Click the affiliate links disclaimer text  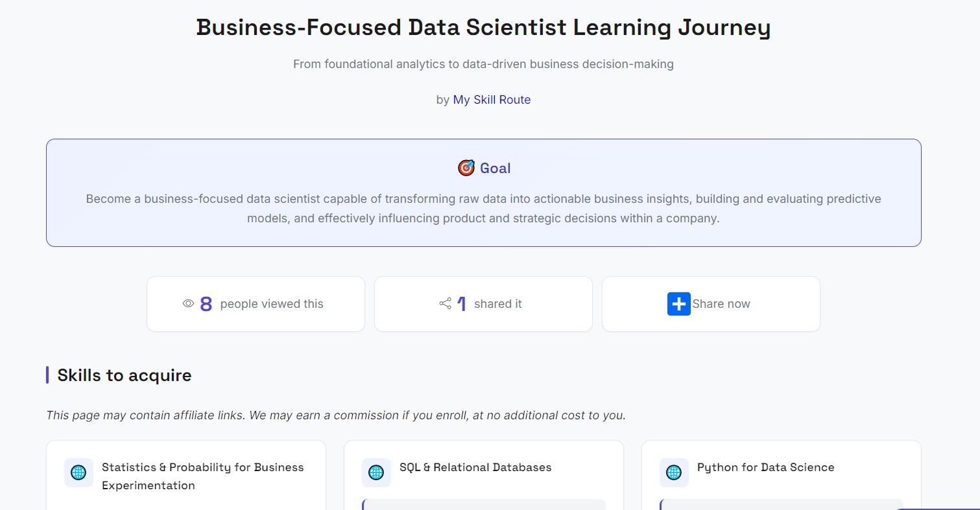tap(335, 415)
